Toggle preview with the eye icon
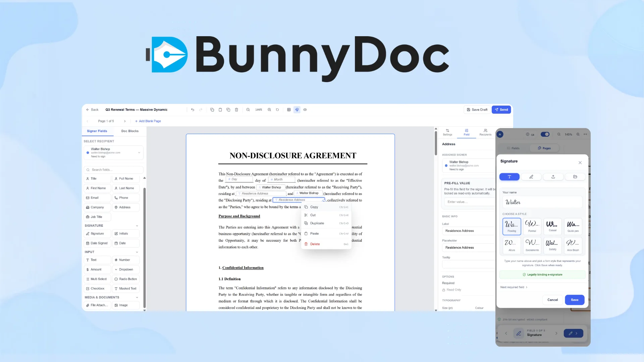 click(x=305, y=110)
